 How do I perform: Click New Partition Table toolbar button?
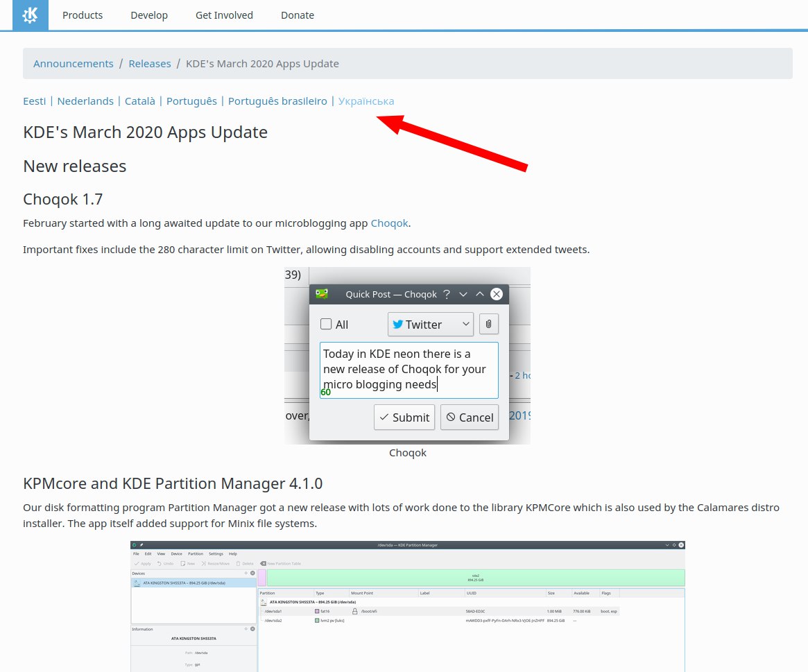(281, 564)
